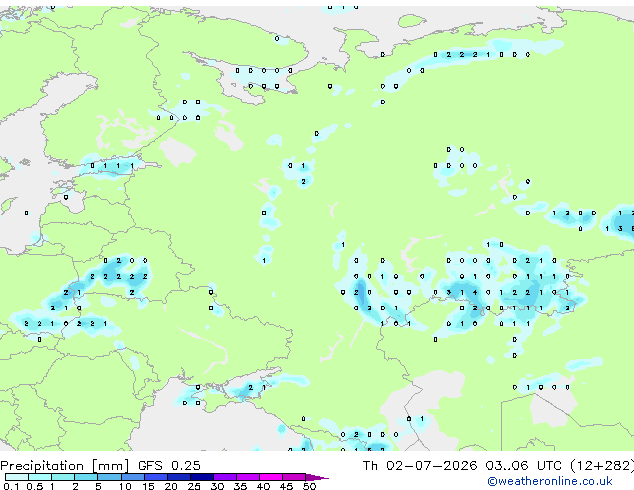Click the date text 'Th 02-07-2026'
This screenshot has height=490, width=634.
[x=420, y=466]
